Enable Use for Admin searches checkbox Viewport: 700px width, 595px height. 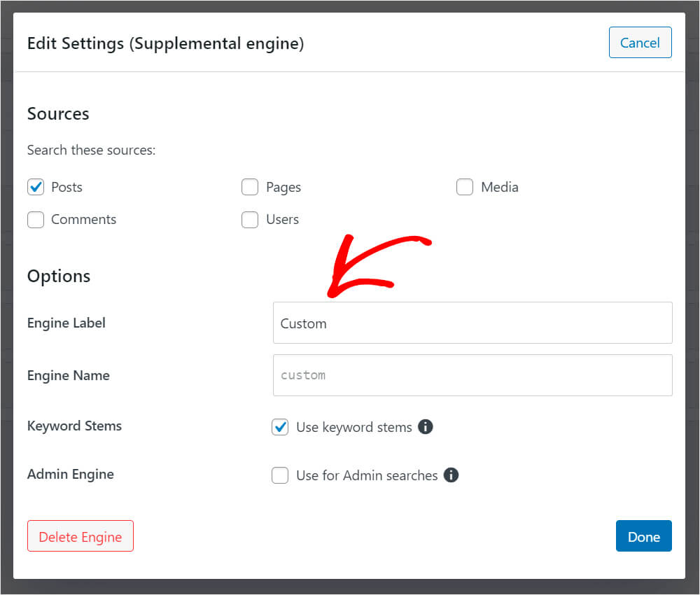click(x=280, y=475)
